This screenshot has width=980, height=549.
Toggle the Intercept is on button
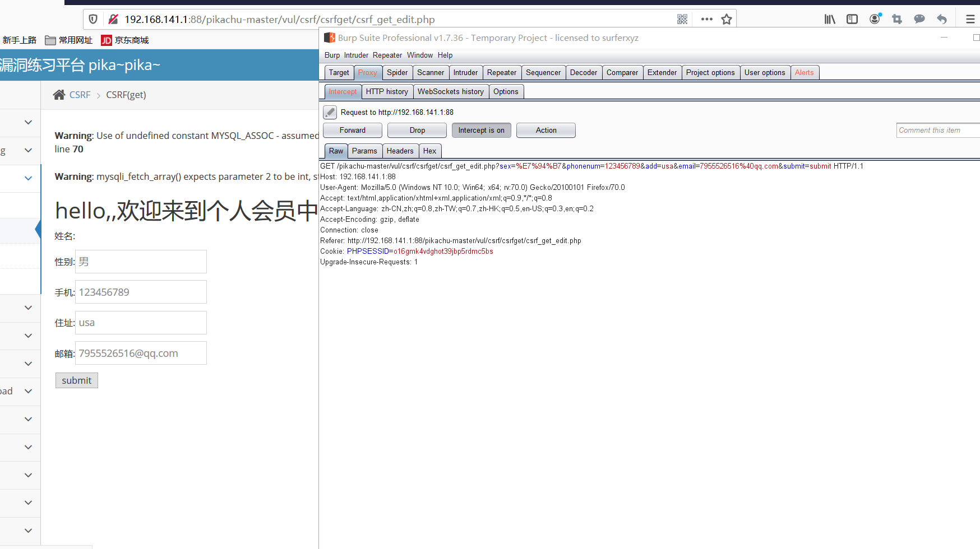tap(482, 131)
